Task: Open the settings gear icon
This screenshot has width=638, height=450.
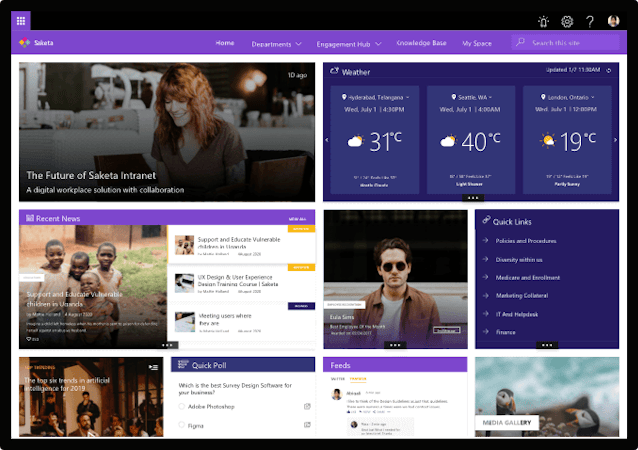Action: coord(567,21)
